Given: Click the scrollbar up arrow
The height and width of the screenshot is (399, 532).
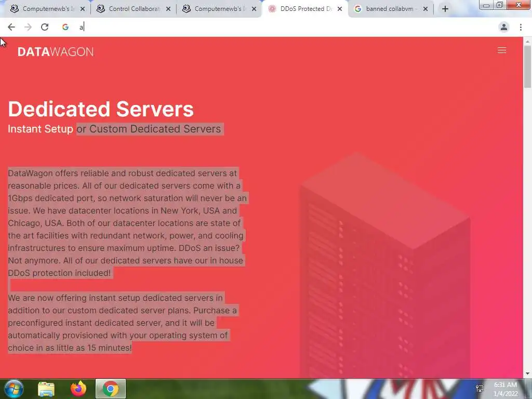Looking at the screenshot, I should pyautogui.click(x=527, y=42).
